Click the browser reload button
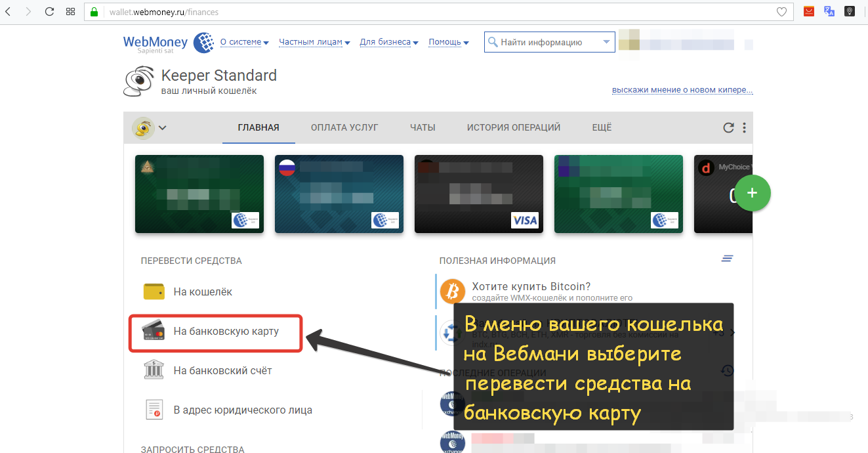868x453 pixels. (49, 12)
